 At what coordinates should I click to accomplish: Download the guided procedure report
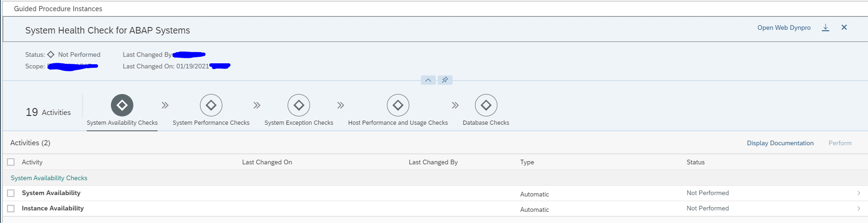(x=826, y=27)
